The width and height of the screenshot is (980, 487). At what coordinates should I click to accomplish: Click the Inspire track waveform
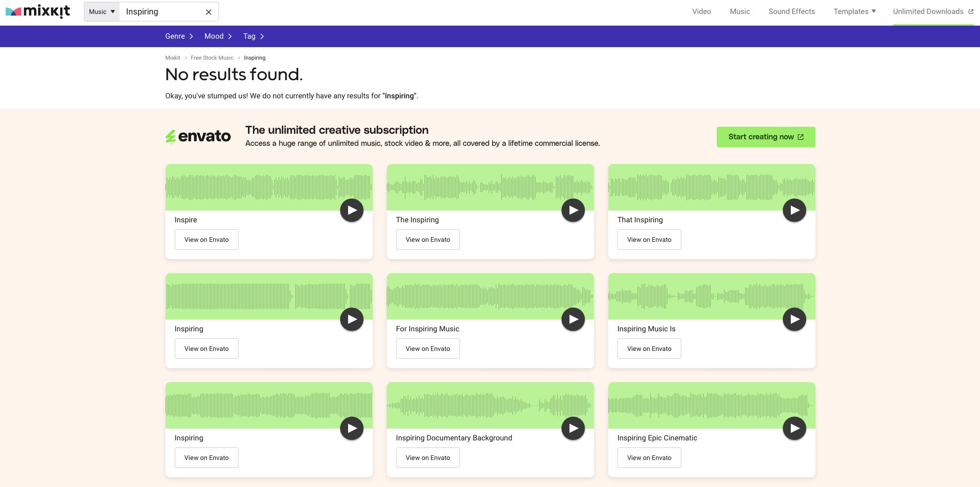pos(269,187)
